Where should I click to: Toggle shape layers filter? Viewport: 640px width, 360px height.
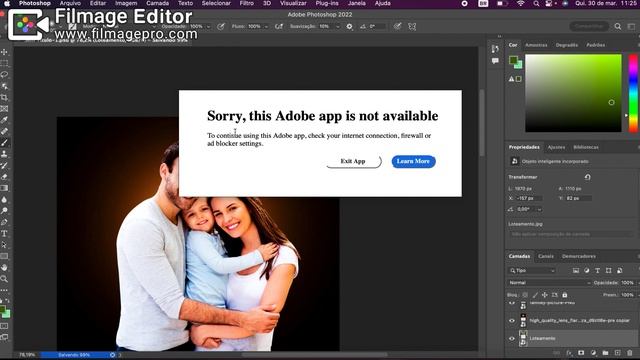click(x=609, y=271)
